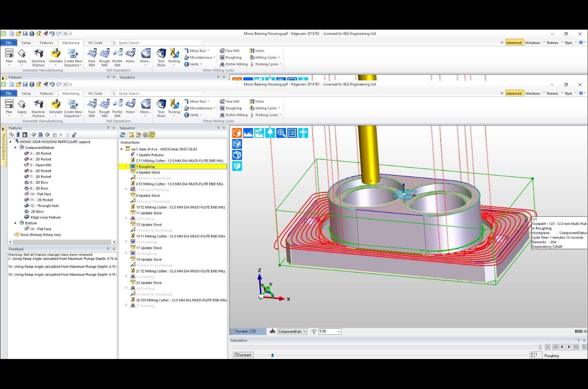Image resolution: width=588 pixels, height=389 pixels.
Task: Toggle the pin on the front Sequence panel
Action: 218,128
